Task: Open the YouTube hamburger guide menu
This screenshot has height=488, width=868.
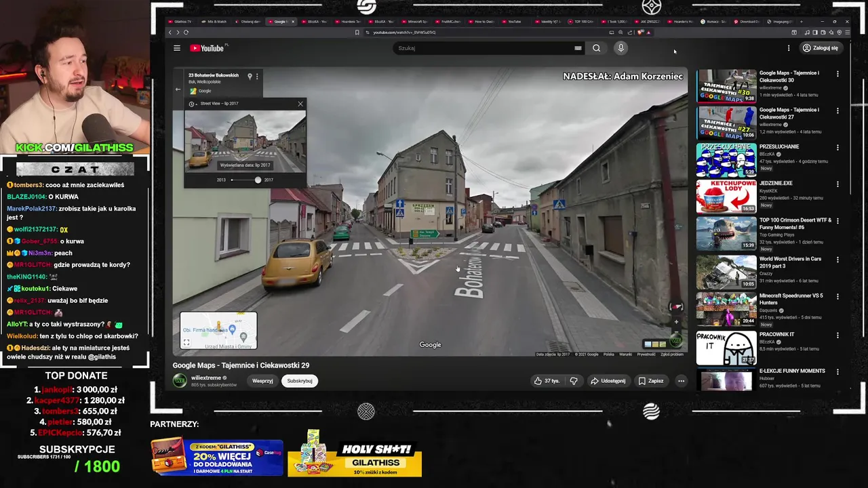Action: click(x=176, y=48)
